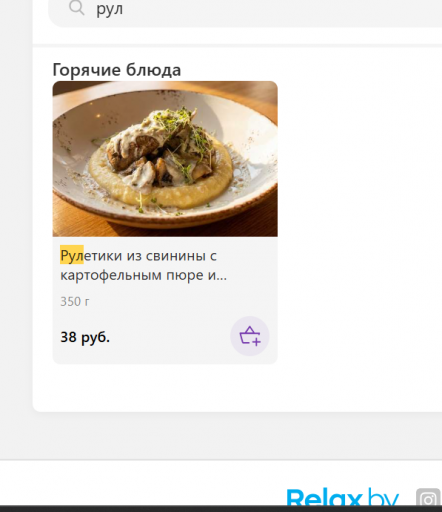The height and width of the screenshot is (512, 442).
Task: Click the yellow highlighted "Рул" match
Action: coord(72,256)
